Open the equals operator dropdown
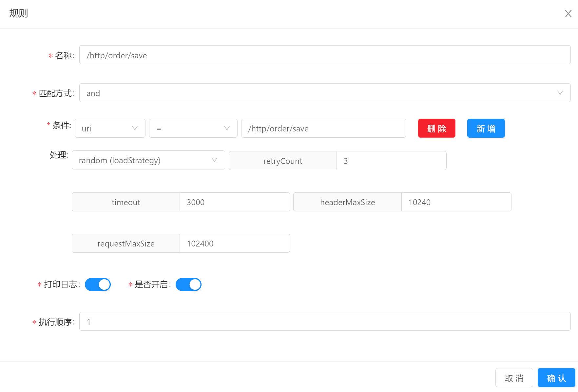 pyautogui.click(x=193, y=128)
